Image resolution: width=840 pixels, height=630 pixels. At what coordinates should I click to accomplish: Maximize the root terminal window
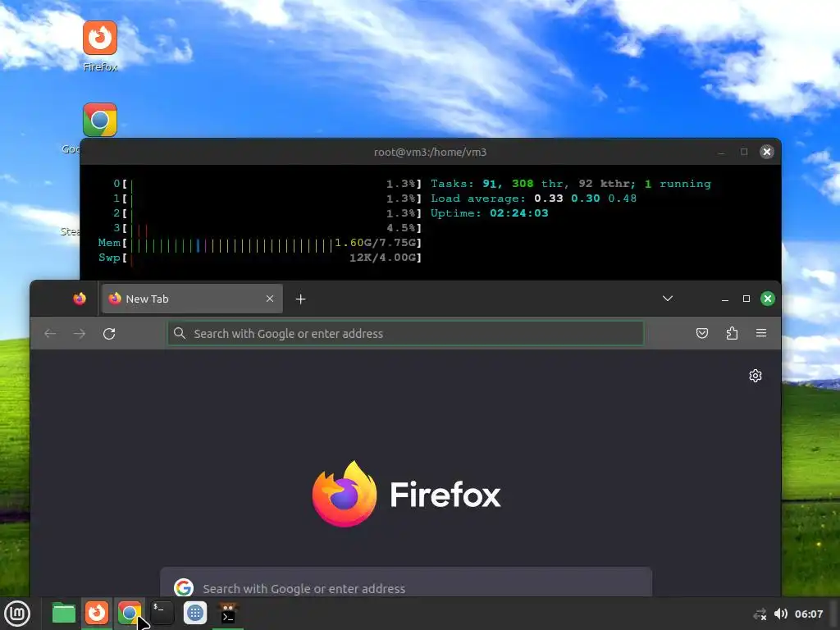pos(744,152)
